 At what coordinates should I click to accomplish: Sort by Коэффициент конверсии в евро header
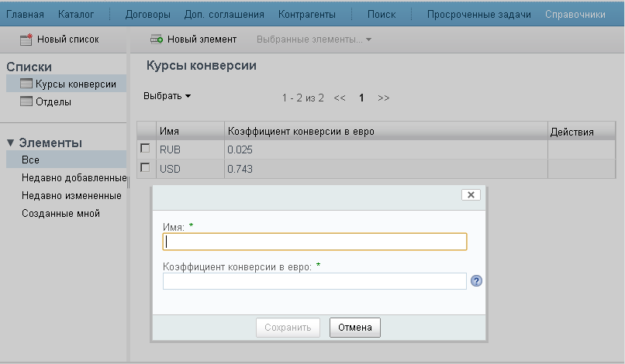386,131
